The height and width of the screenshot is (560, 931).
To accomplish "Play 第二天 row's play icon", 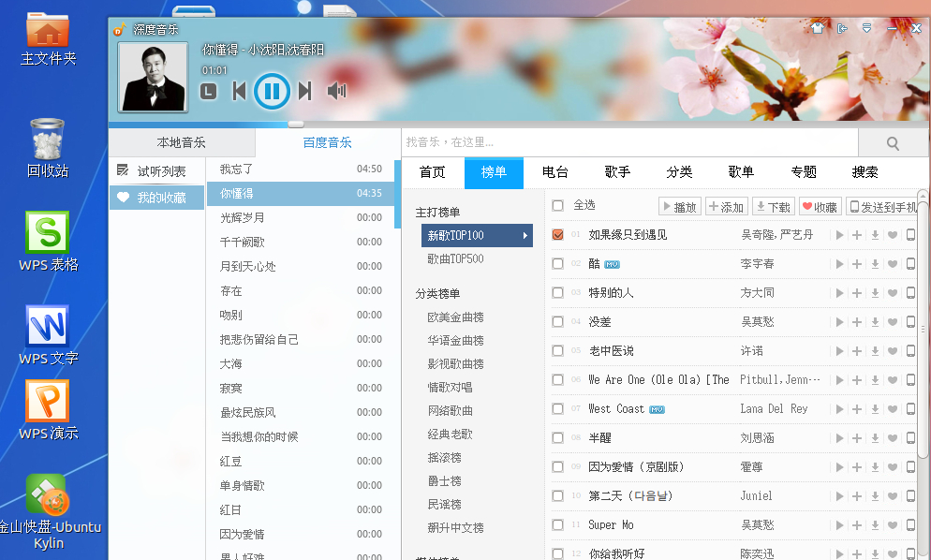I will click(x=839, y=496).
